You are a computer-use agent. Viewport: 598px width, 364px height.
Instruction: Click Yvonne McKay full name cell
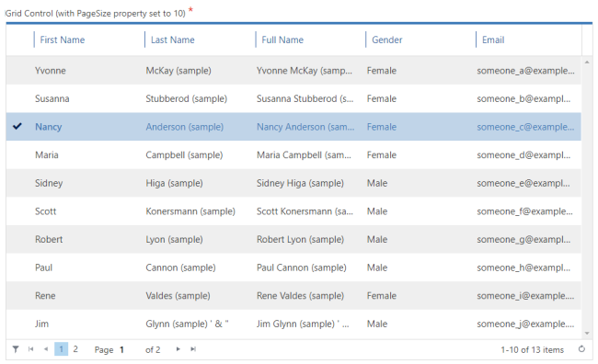(x=305, y=71)
